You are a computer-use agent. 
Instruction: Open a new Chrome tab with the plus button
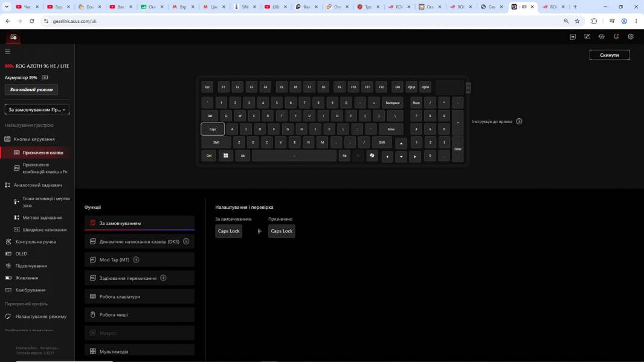point(575,7)
